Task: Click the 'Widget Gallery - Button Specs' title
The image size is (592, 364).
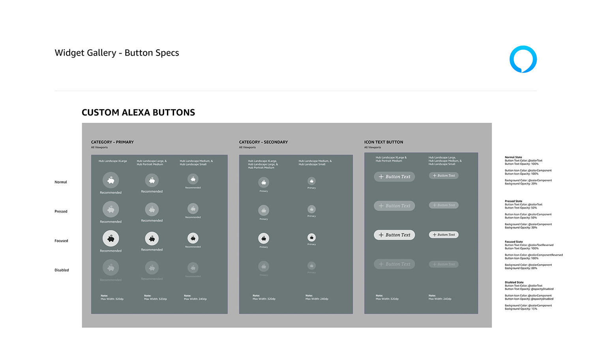Action: [x=117, y=53]
